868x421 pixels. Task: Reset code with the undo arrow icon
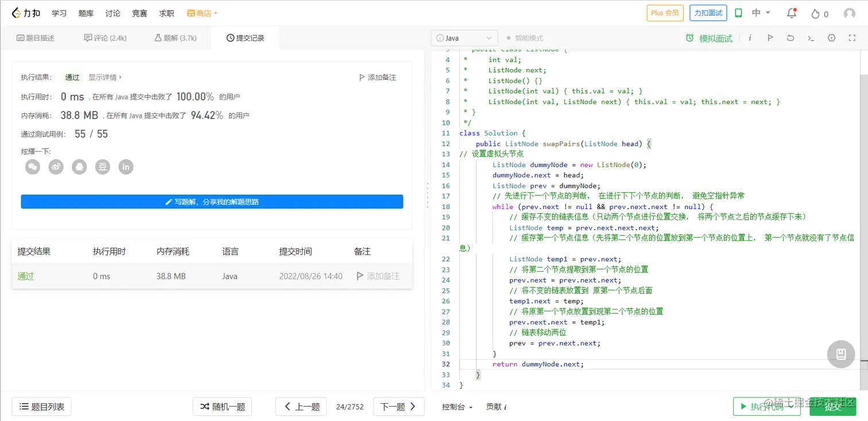click(790, 38)
